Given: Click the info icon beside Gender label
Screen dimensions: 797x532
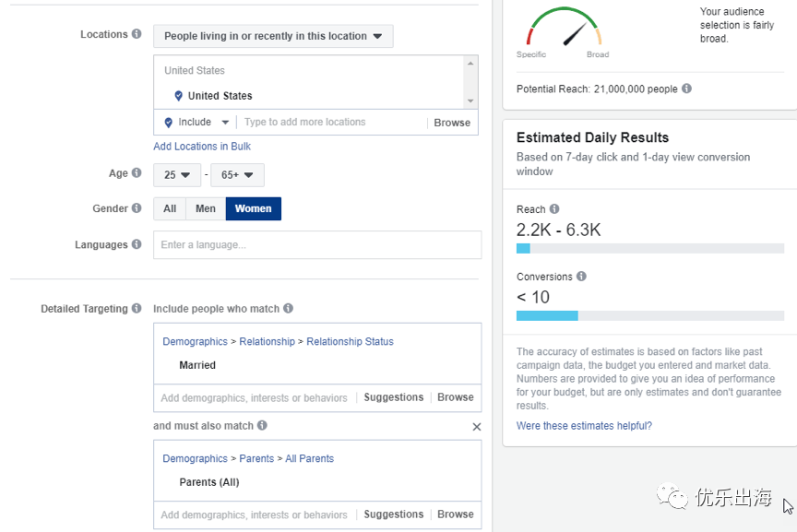Looking at the screenshot, I should pyautogui.click(x=137, y=208).
